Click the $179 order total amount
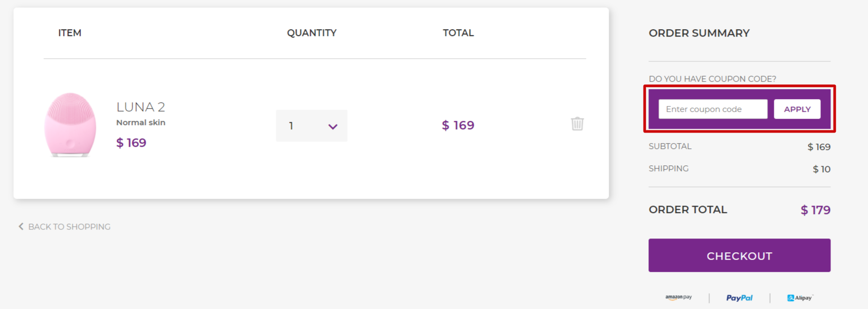Image resolution: width=868 pixels, height=309 pixels. tap(815, 209)
